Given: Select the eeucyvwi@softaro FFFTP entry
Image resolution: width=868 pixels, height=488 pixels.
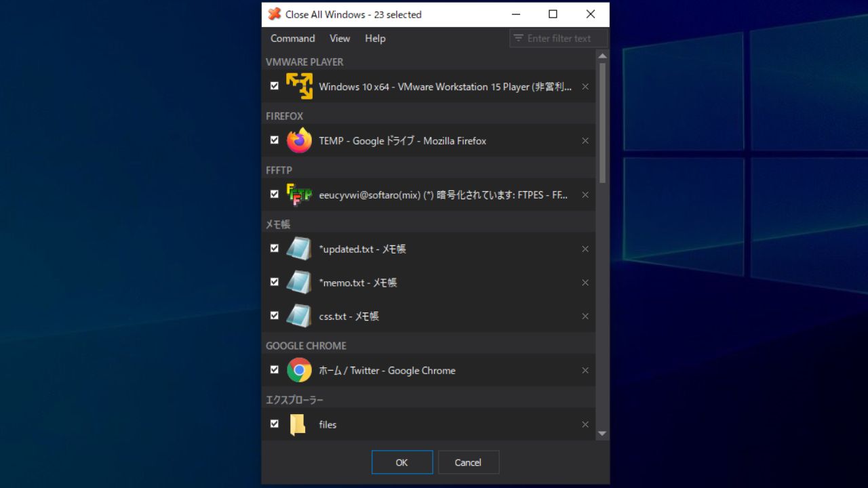Looking at the screenshot, I should click(429, 195).
